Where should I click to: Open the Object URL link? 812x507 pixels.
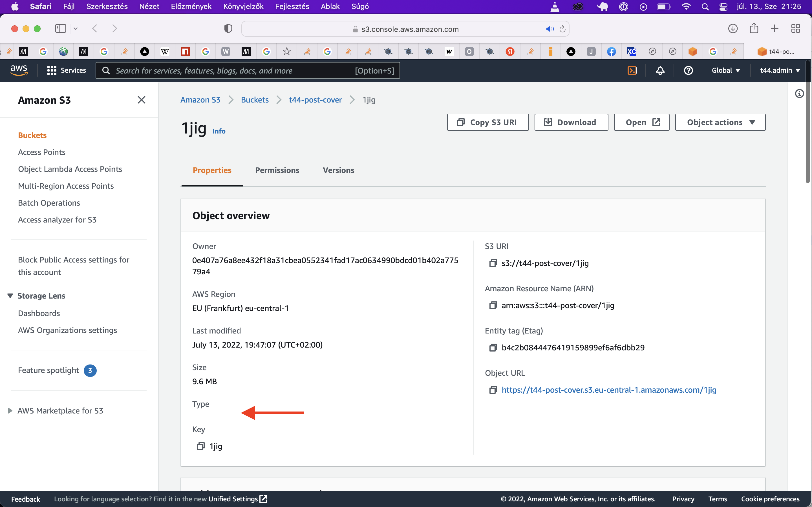pos(608,390)
